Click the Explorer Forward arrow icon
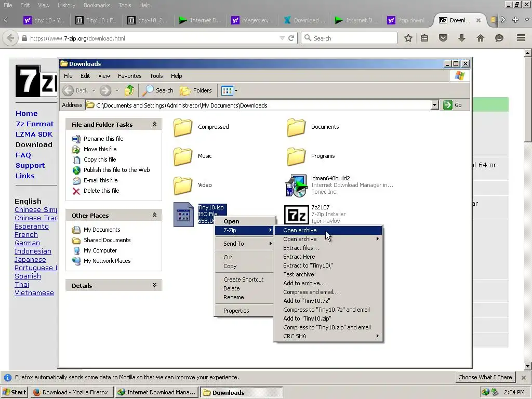This screenshot has width=532, height=399. coord(105,90)
